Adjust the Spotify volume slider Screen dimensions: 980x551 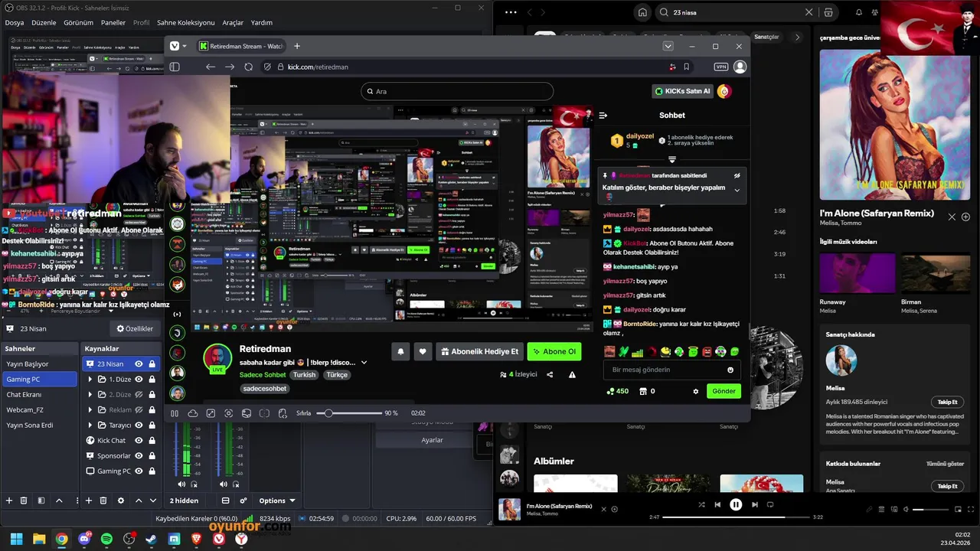pos(930,509)
